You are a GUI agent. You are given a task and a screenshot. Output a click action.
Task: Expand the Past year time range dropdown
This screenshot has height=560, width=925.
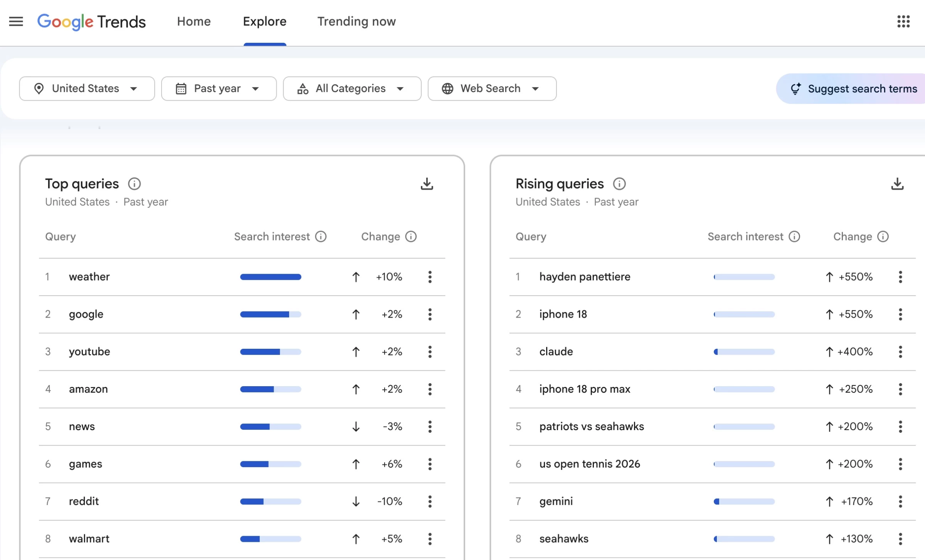coord(219,89)
